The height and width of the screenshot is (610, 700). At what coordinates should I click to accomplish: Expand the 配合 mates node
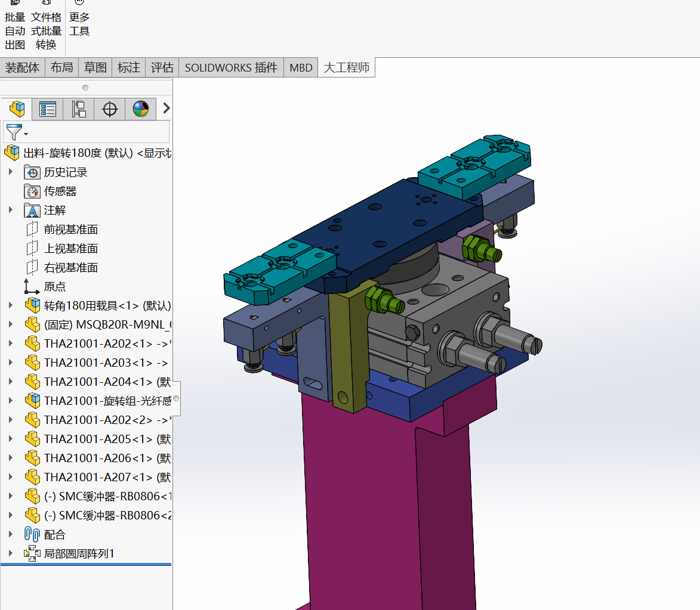pos(11,534)
